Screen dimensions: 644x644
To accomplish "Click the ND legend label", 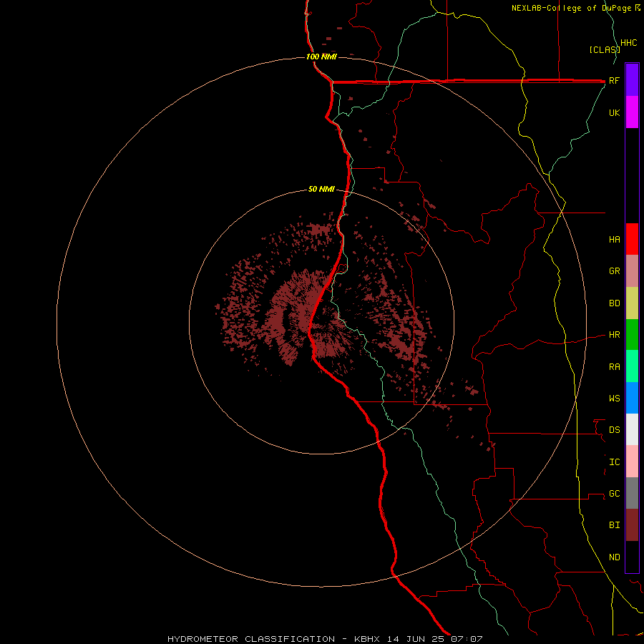I will tap(614, 557).
